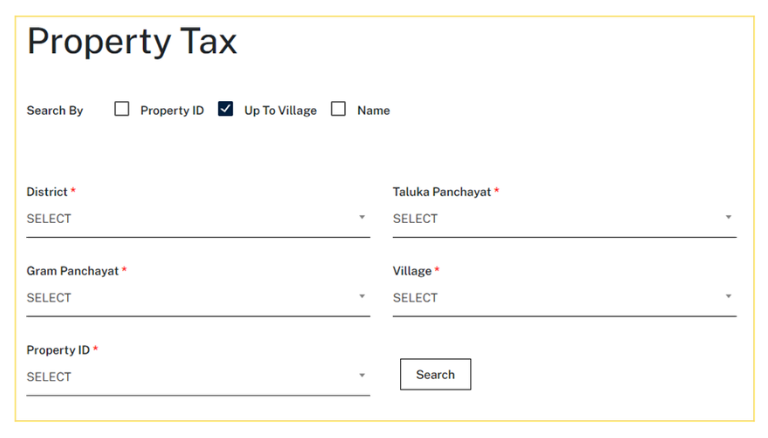The height and width of the screenshot is (438, 768).
Task: Click the Village dropdown arrow icon
Action: click(728, 297)
